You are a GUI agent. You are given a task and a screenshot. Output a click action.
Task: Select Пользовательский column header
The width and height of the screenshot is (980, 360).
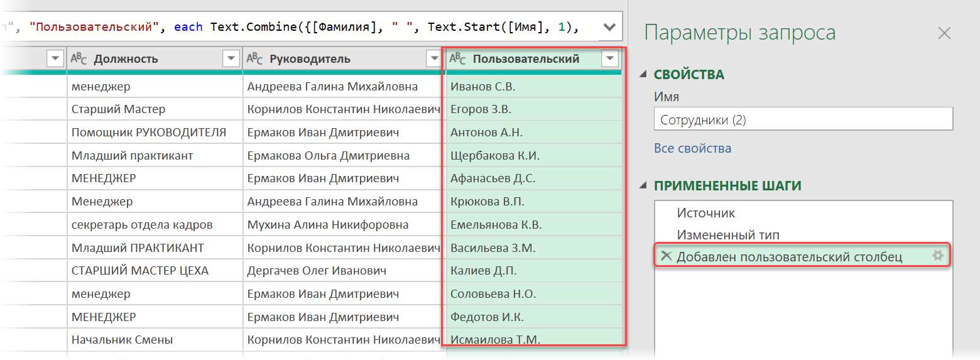pyautogui.click(x=533, y=58)
